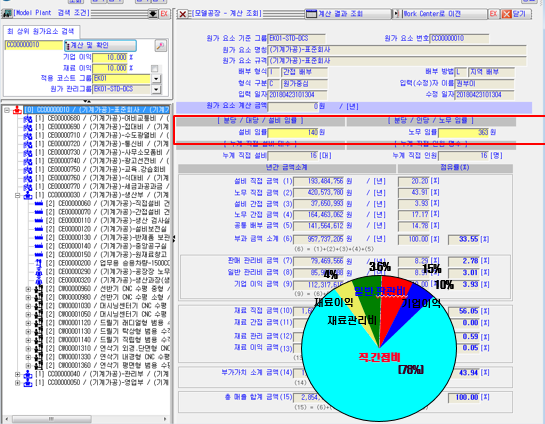Select the CE00000770 세금과공과금 tree row
Image resolution: width=545 pixels, height=424 pixels.
coord(102,187)
